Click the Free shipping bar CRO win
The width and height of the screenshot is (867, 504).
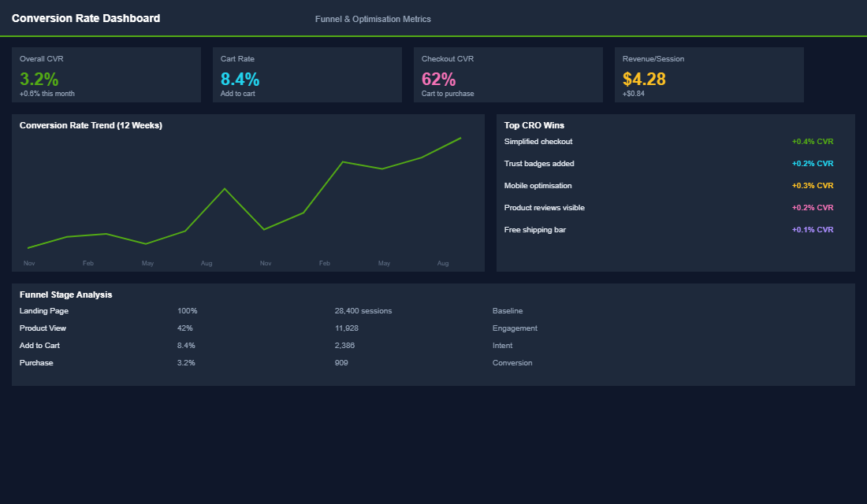click(x=534, y=229)
